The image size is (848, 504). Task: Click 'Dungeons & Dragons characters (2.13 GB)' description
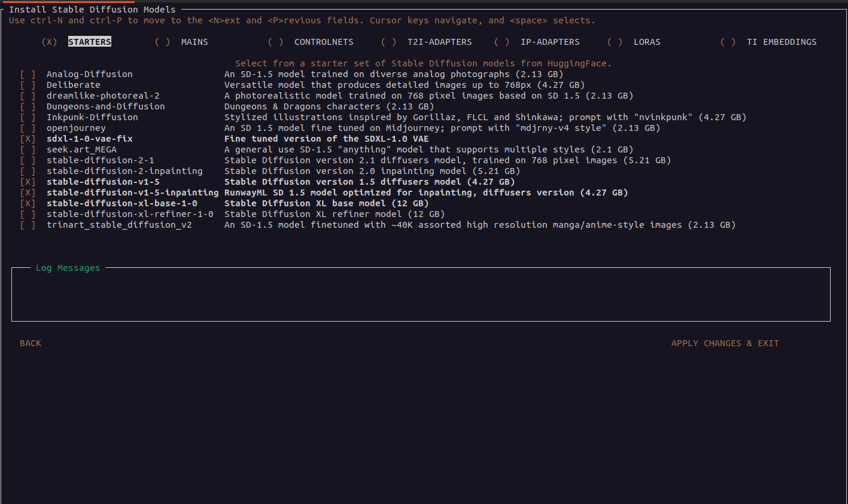(x=329, y=106)
